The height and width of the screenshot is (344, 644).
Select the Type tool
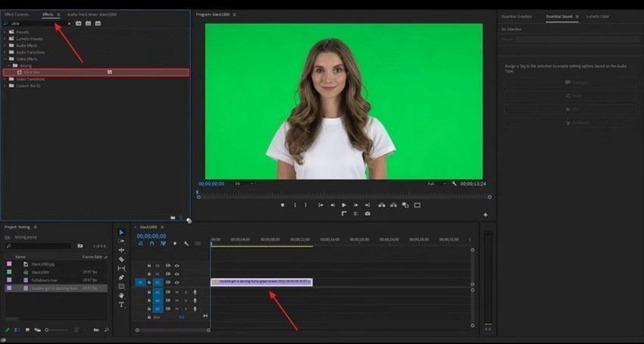click(121, 304)
